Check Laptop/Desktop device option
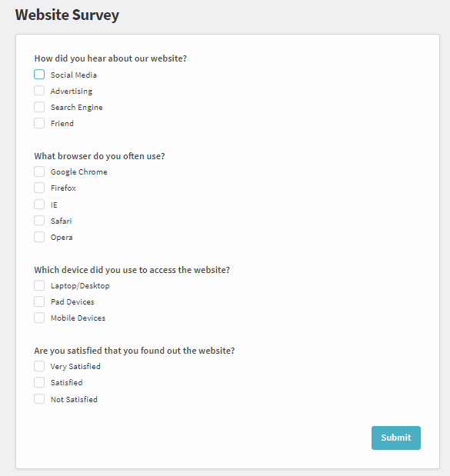The image size is (450, 476). (39, 285)
